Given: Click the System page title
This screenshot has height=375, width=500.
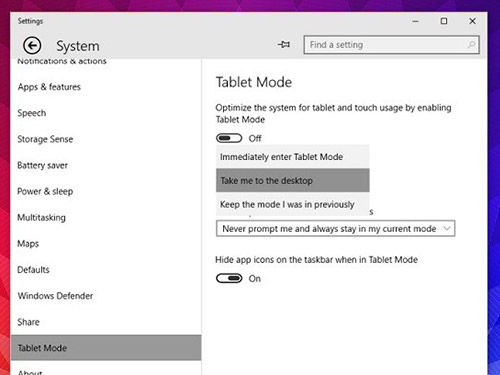Looking at the screenshot, I should point(78,46).
